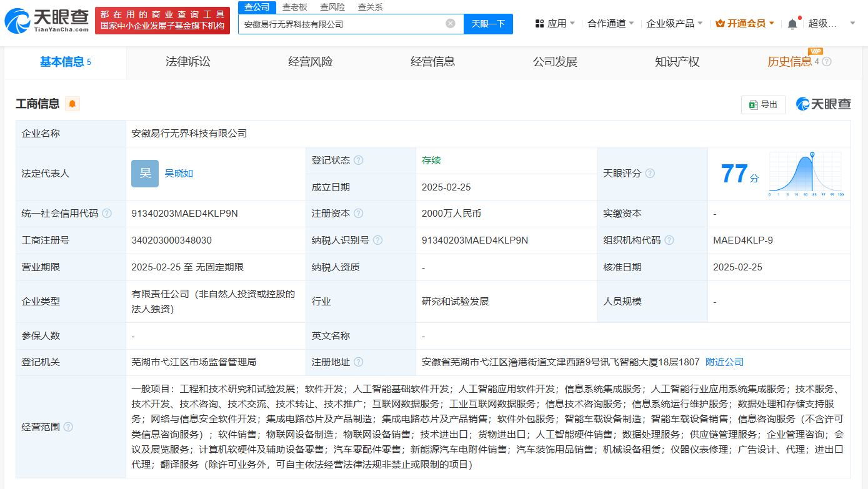Screen dimensions: 868x489
Task: Switch to the 法律诉讼 tab
Action: pos(187,62)
